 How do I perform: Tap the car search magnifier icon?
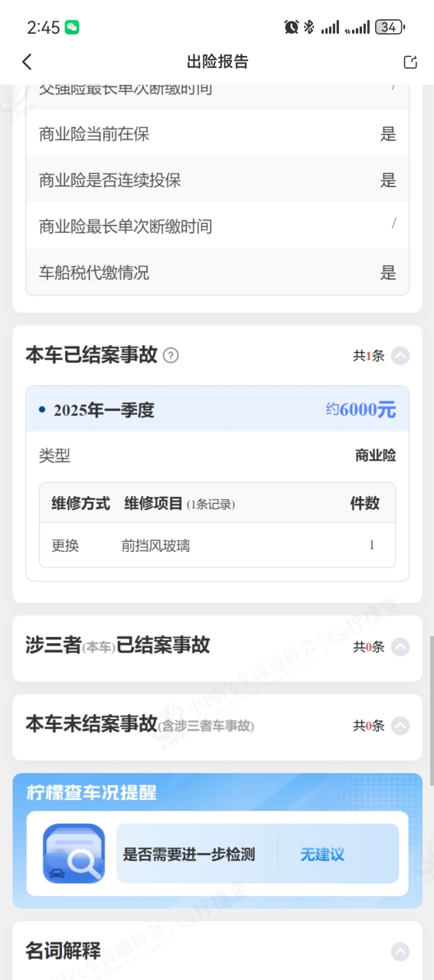[x=73, y=854]
